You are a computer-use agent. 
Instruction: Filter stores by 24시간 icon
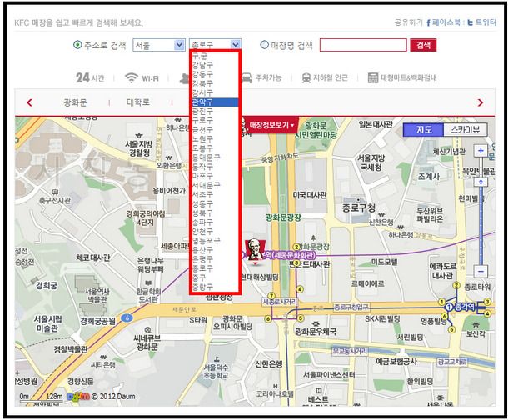pos(90,78)
